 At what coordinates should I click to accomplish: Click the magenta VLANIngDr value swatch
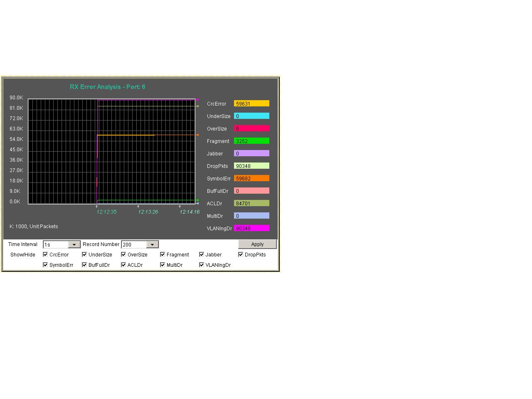pos(251,228)
